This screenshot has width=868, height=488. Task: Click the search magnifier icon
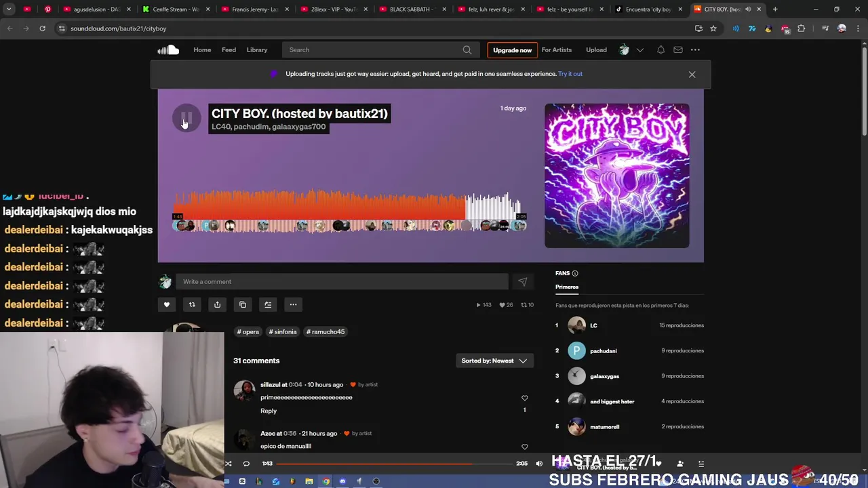(467, 49)
